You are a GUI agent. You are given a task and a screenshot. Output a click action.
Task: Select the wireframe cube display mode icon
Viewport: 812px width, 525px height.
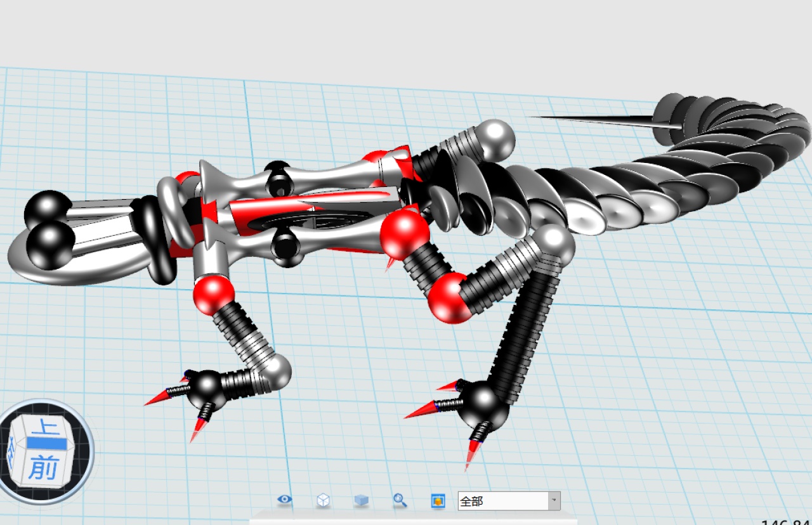[323, 500]
